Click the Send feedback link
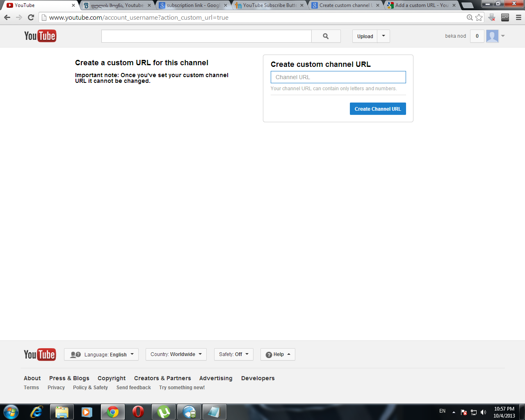 pyautogui.click(x=134, y=388)
